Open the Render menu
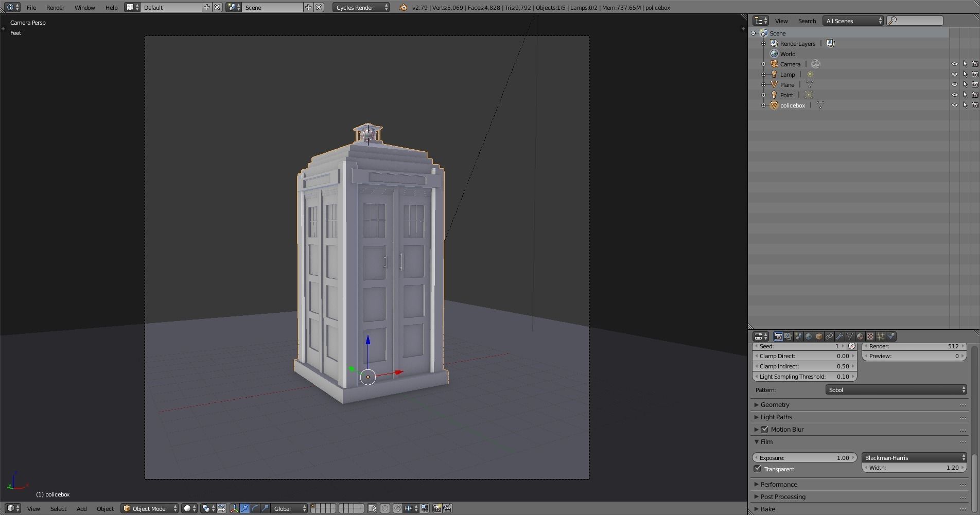Viewport: 980px width, 515px height. (55, 7)
